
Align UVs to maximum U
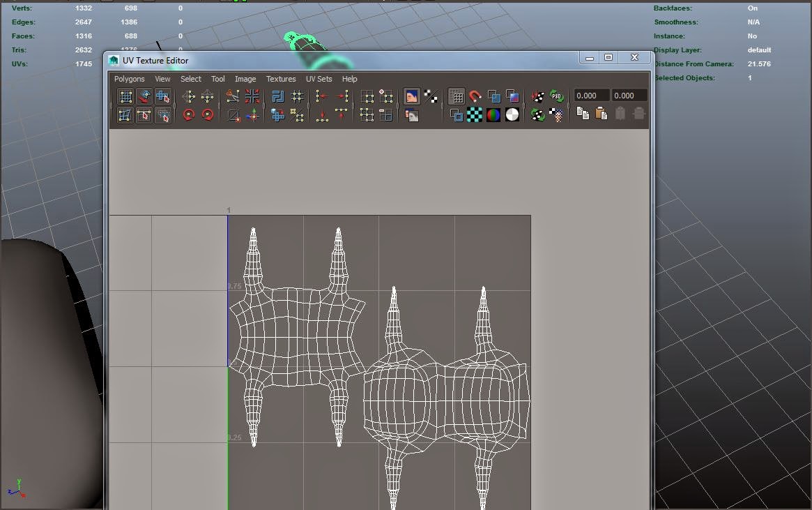(x=342, y=96)
